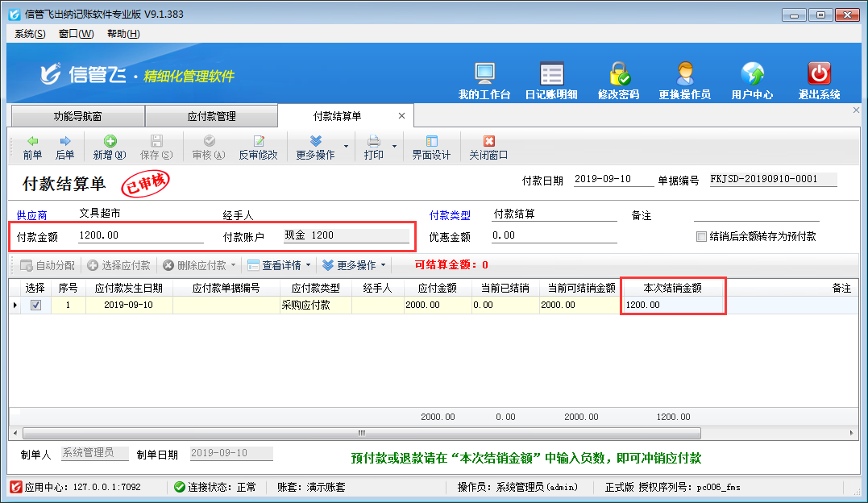Image resolution: width=868 pixels, height=503 pixels.
Task: Uncheck the 选择 checkbox in row 1
Action: (x=35, y=306)
